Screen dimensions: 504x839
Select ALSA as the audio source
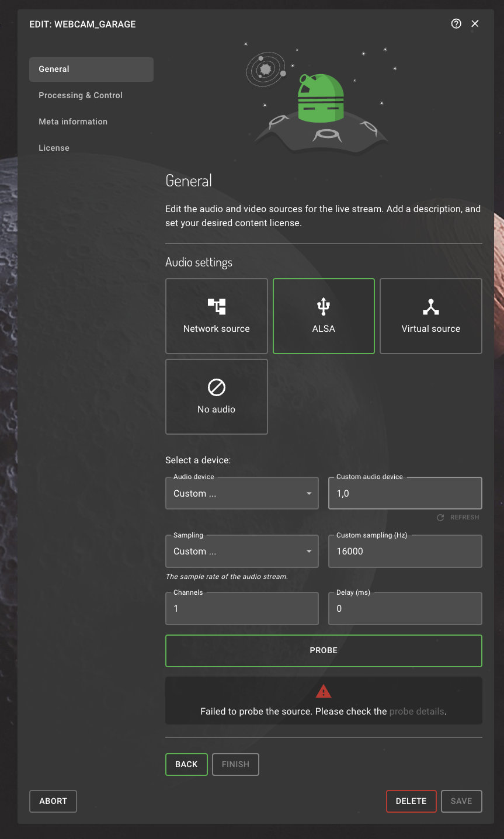323,316
